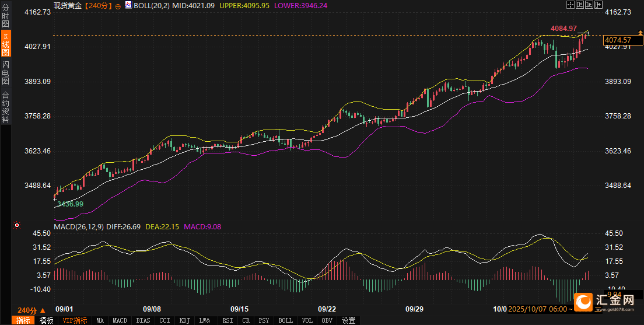Select the 指标 tab in bottom bar
Image resolution: width=644 pixels, height=325 pixels.
tap(23, 320)
